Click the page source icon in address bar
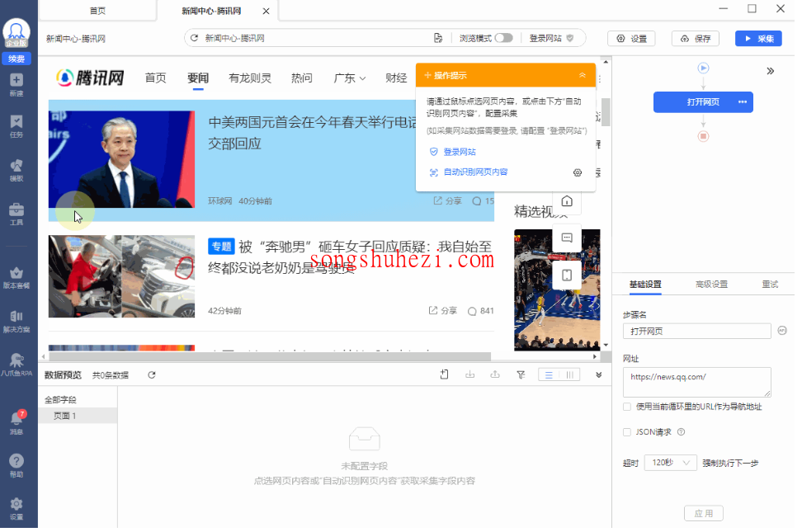The image size is (802, 532). tap(438, 38)
